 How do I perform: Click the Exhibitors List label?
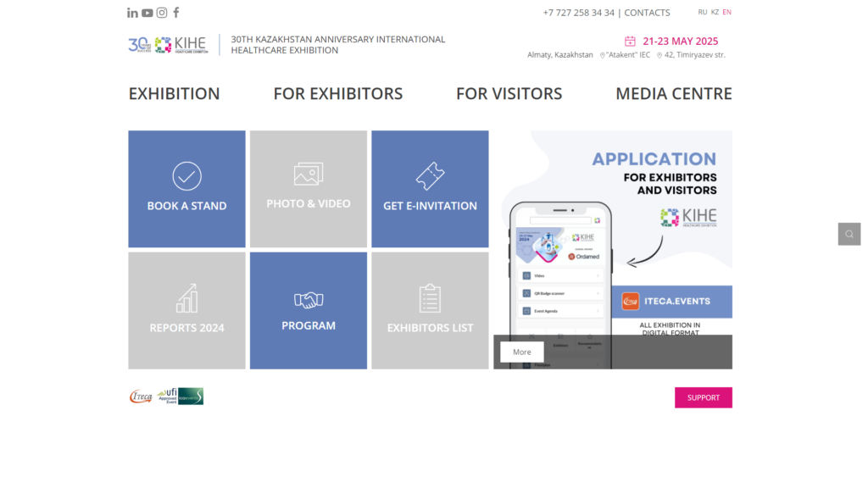(x=430, y=328)
